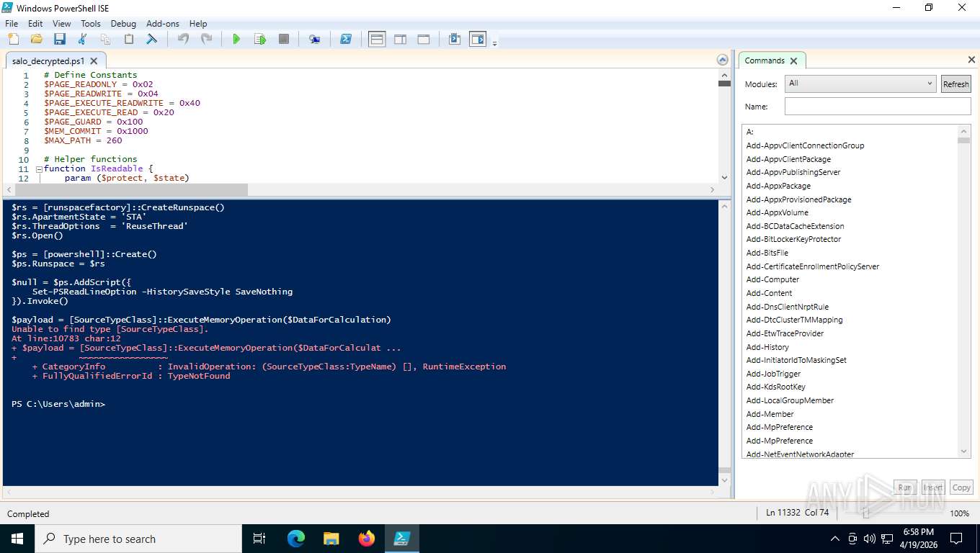This screenshot has height=553, width=980.
Task: Open the Add-ons menu
Action: pyautogui.click(x=163, y=24)
